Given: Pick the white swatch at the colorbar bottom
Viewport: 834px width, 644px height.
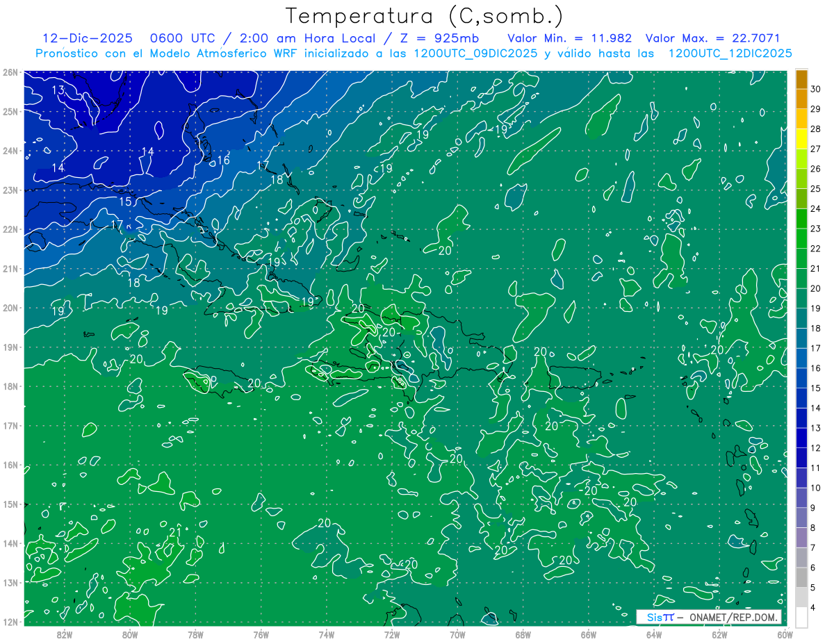Looking at the screenshot, I should pyautogui.click(x=801, y=617).
